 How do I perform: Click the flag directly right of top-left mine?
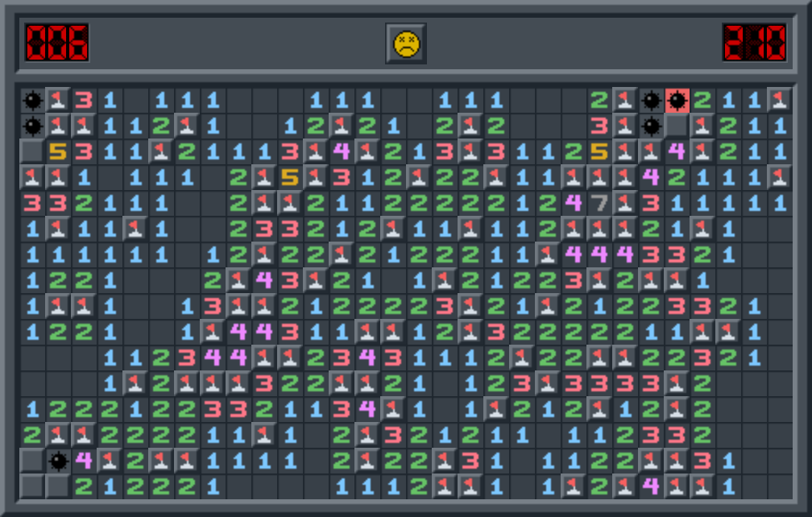point(58,101)
